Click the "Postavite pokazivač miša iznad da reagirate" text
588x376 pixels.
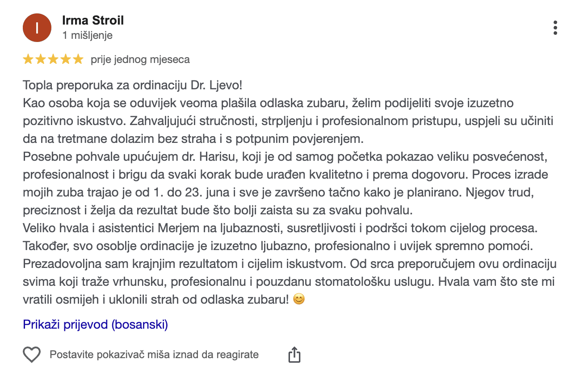[x=154, y=355]
